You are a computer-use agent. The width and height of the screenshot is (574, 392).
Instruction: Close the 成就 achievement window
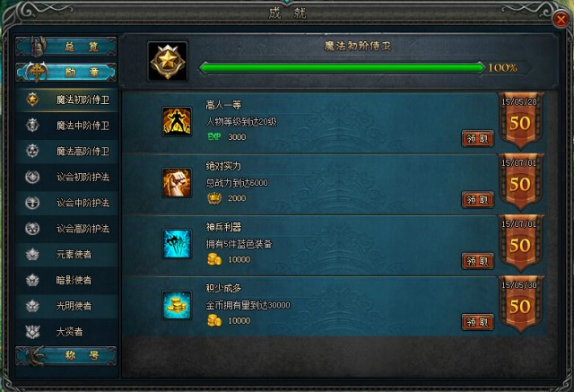[x=561, y=19]
